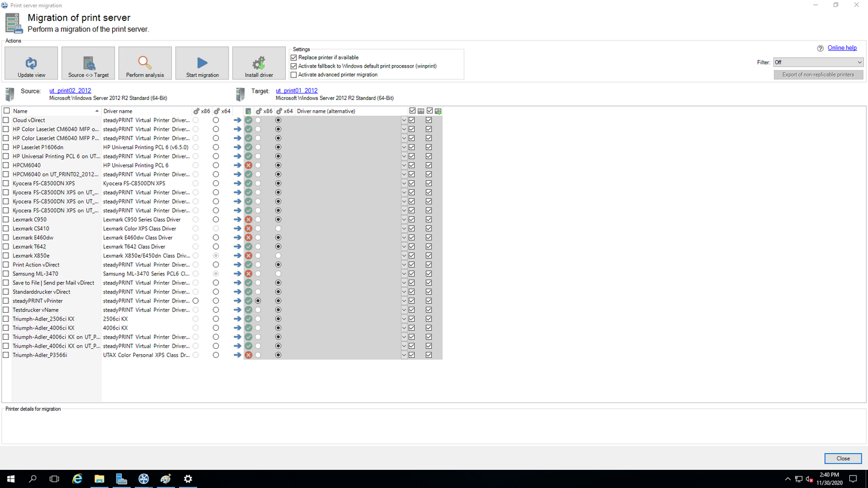
Task: Click Export of non-replicable printers button
Action: point(818,75)
